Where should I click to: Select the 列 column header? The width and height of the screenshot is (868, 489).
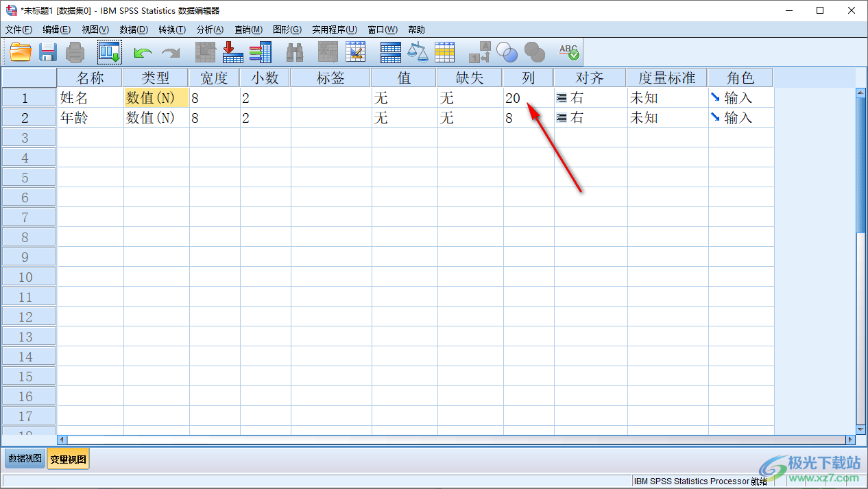pyautogui.click(x=528, y=77)
